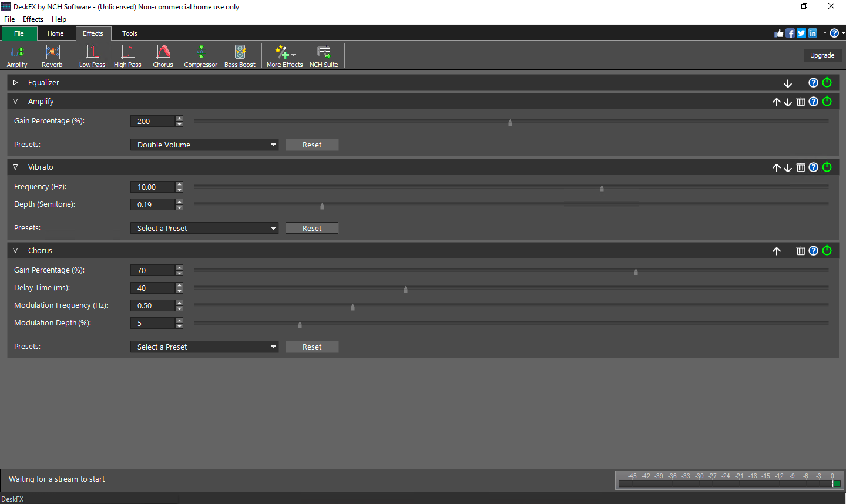Switch to the Tools tab
The image size is (846, 504).
129,33
